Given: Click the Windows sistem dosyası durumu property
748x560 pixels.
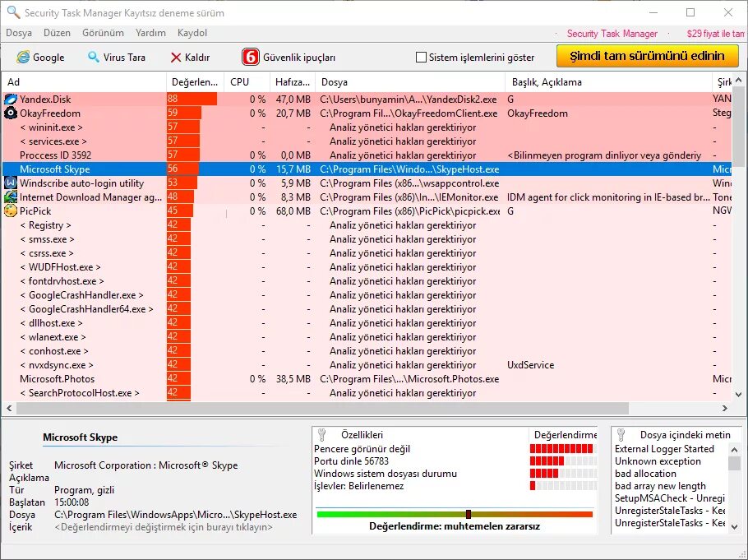Looking at the screenshot, I should [386, 474].
